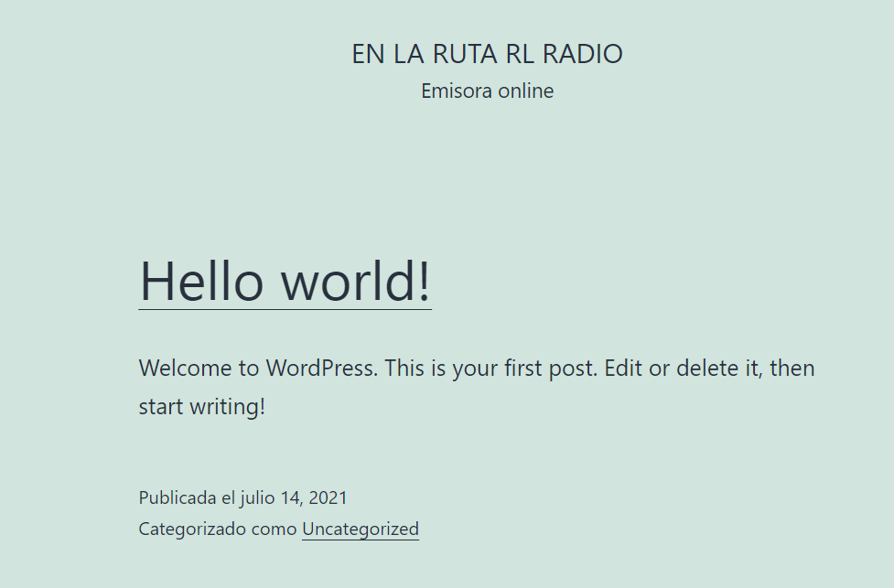Click the site title "EN LA RUTA RL RADIO"

pyautogui.click(x=487, y=54)
